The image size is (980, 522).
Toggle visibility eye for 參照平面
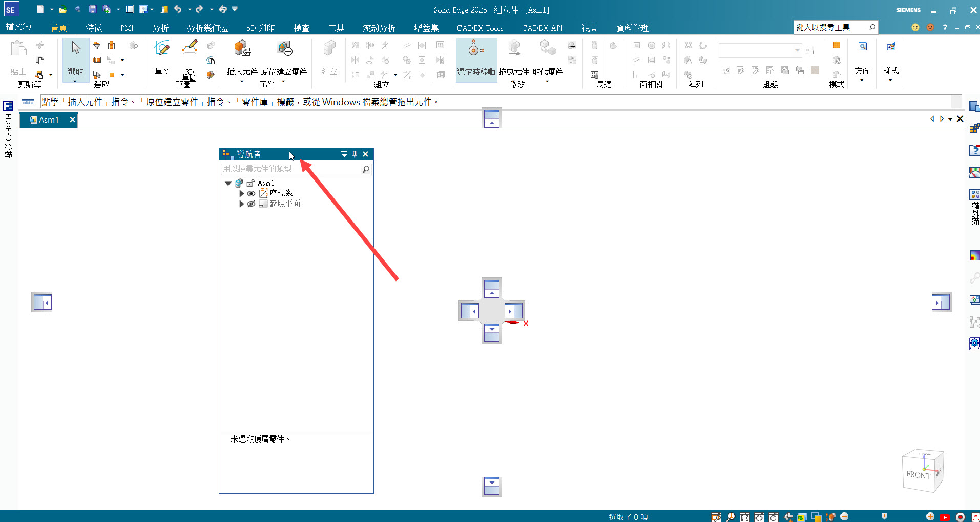click(251, 204)
